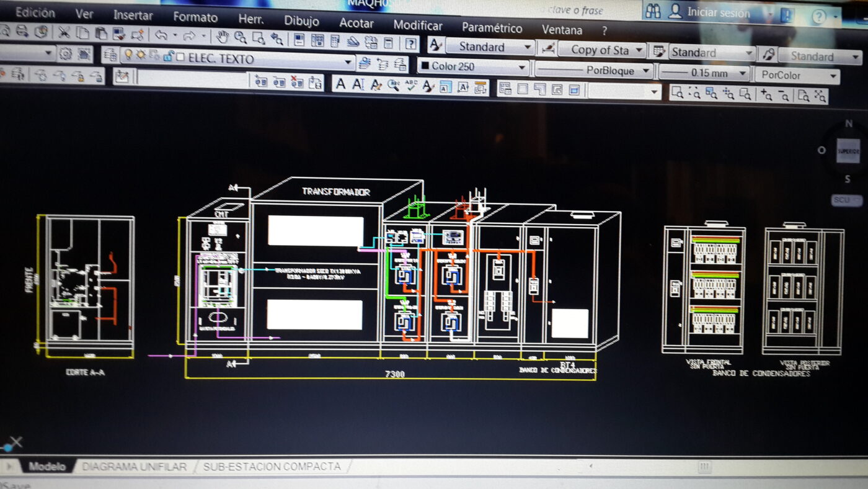Click the Help question mark toolbar icon

point(410,43)
